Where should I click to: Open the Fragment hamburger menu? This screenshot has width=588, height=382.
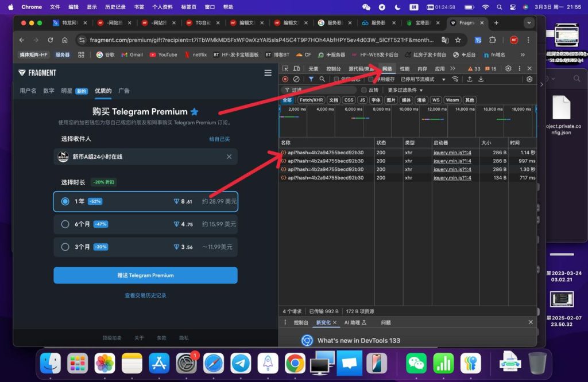coord(268,73)
